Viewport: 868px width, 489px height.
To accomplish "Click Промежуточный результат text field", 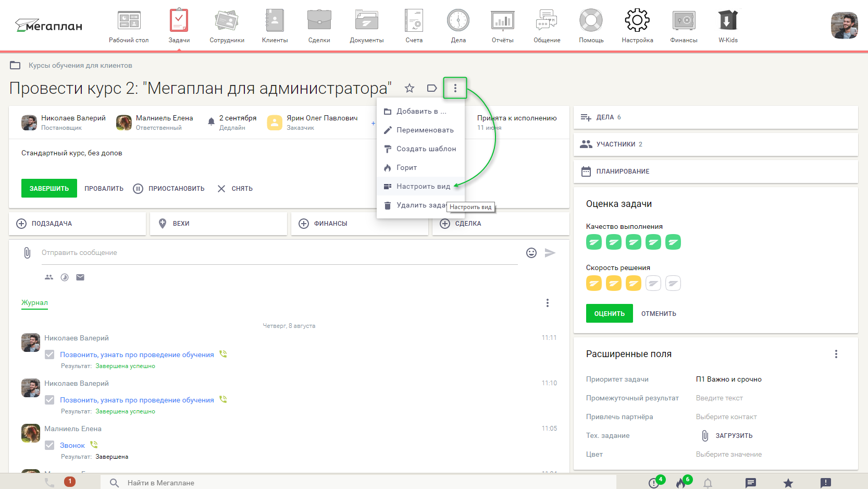I will click(719, 398).
